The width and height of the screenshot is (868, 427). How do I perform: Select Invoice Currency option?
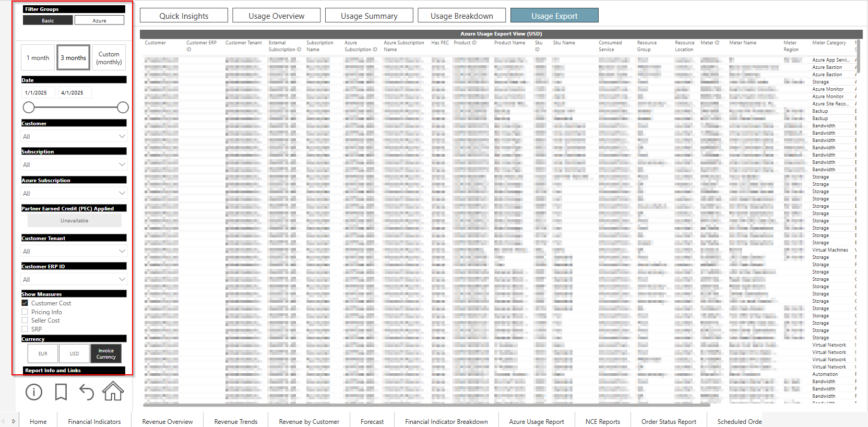(106, 353)
